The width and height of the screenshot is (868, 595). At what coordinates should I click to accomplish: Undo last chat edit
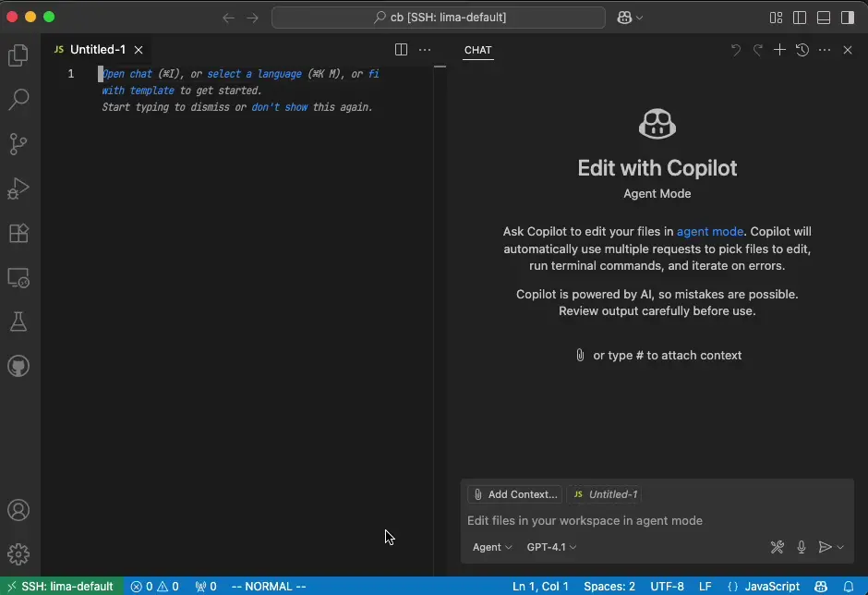pyautogui.click(x=736, y=50)
